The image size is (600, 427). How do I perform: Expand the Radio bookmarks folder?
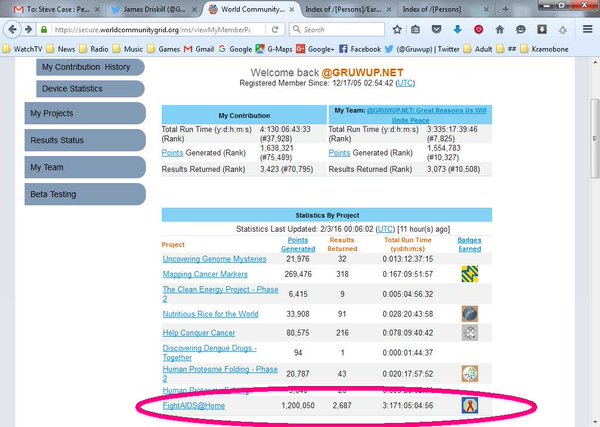pyautogui.click(x=94, y=49)
